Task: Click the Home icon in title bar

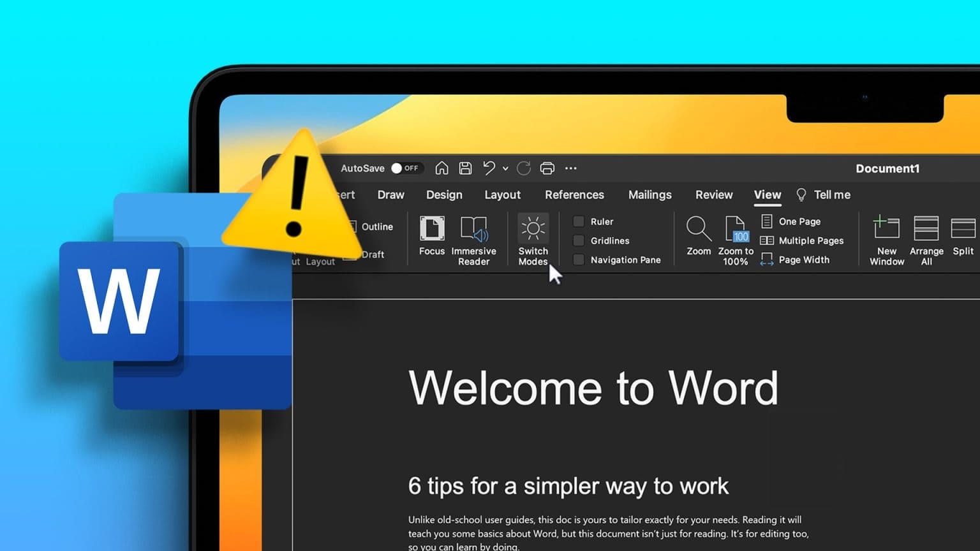Action: pos(442,168)
